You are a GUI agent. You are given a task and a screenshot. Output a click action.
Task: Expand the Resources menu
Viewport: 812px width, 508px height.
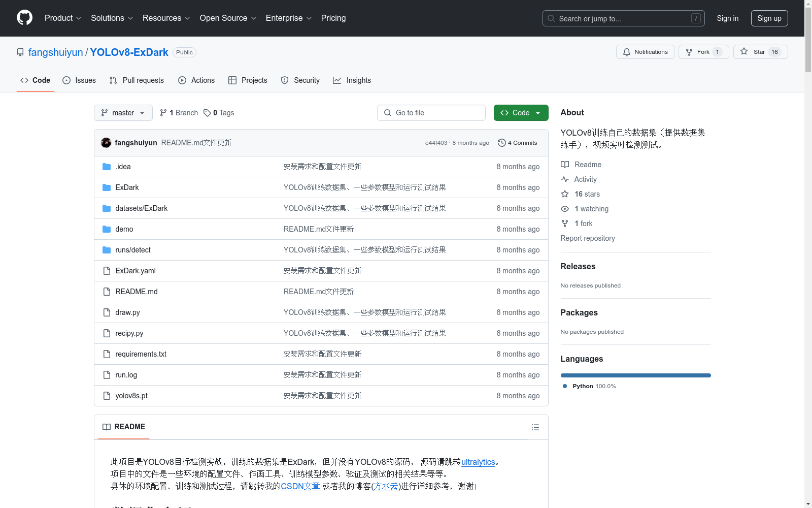coord(166,18)
